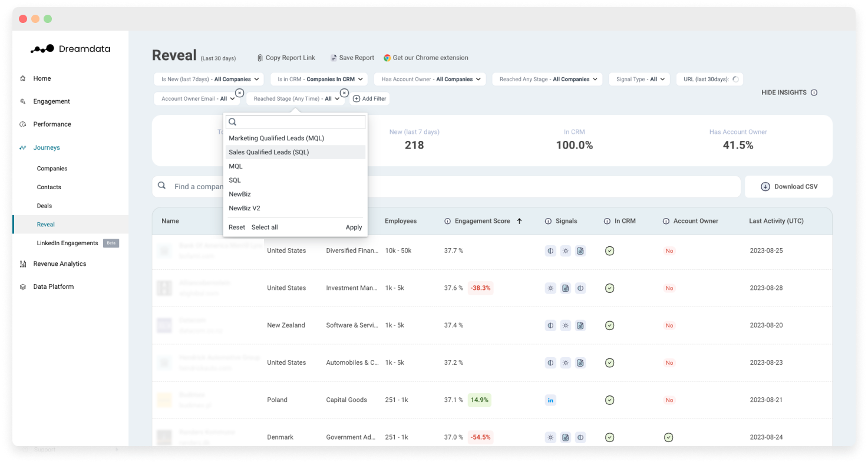The width and height of the screenshot is (868, 465).
Task: Open the Journeys menu
Action: [47, 147]
